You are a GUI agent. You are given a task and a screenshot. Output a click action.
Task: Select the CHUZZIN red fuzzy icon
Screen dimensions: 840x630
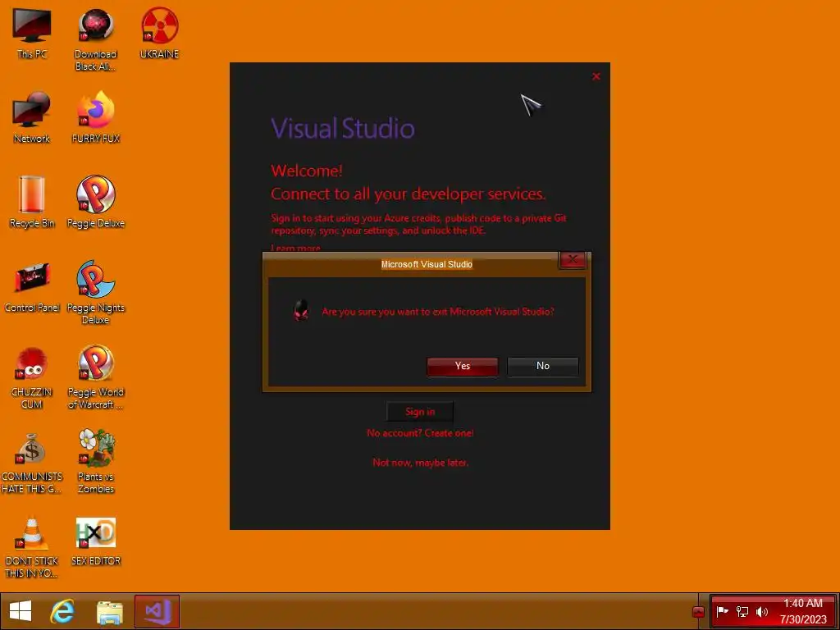[x=32, y=377]
